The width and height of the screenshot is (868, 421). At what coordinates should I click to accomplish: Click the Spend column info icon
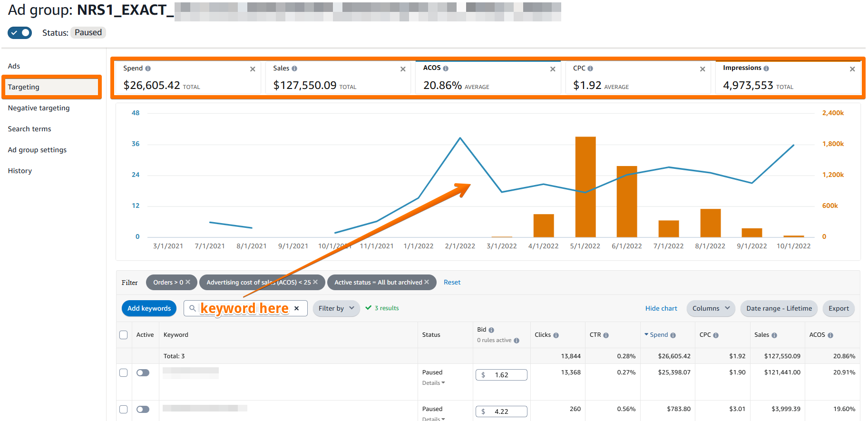point(673,335)
